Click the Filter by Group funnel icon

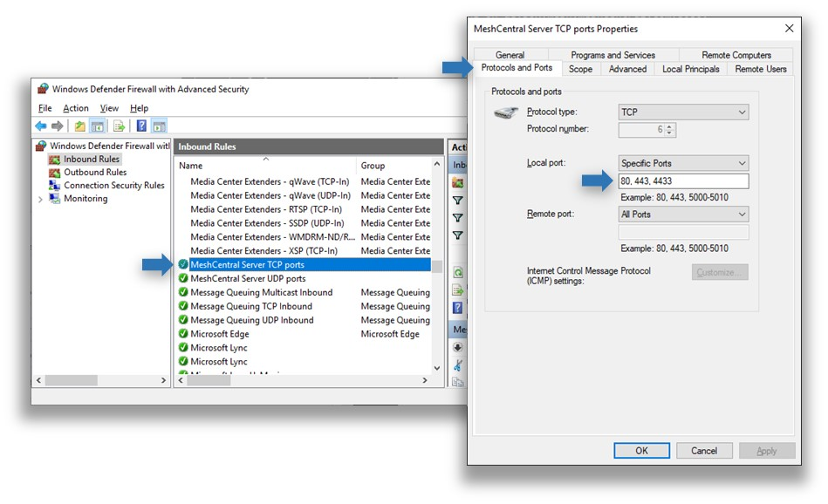[x=458, y=235]
